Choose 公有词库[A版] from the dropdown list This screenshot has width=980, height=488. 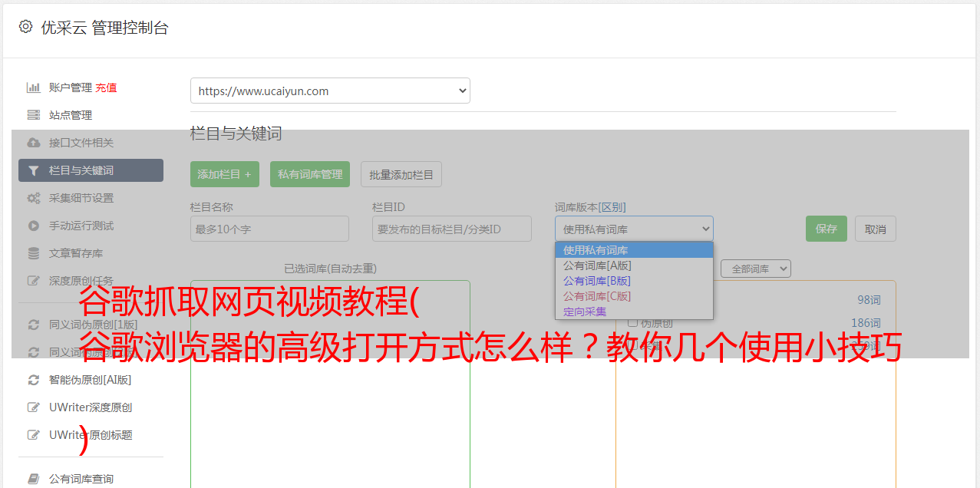click(x=597, y=265)
